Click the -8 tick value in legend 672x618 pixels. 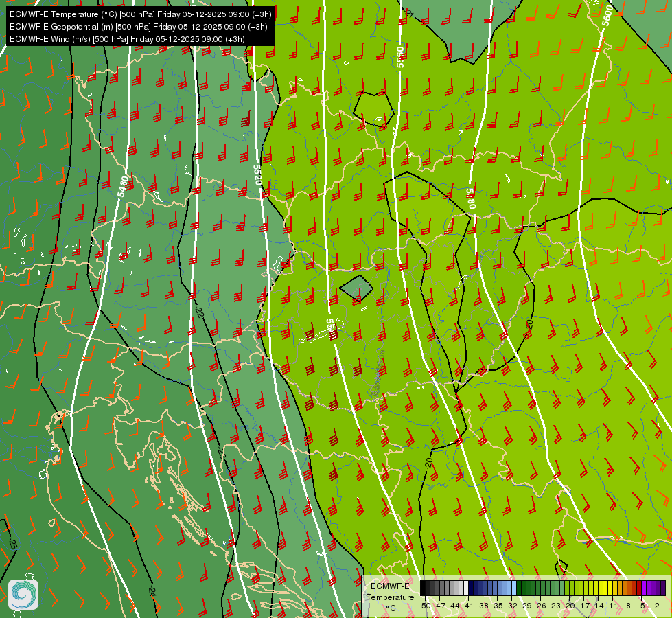pyautogui.click(x=627, y=606)
